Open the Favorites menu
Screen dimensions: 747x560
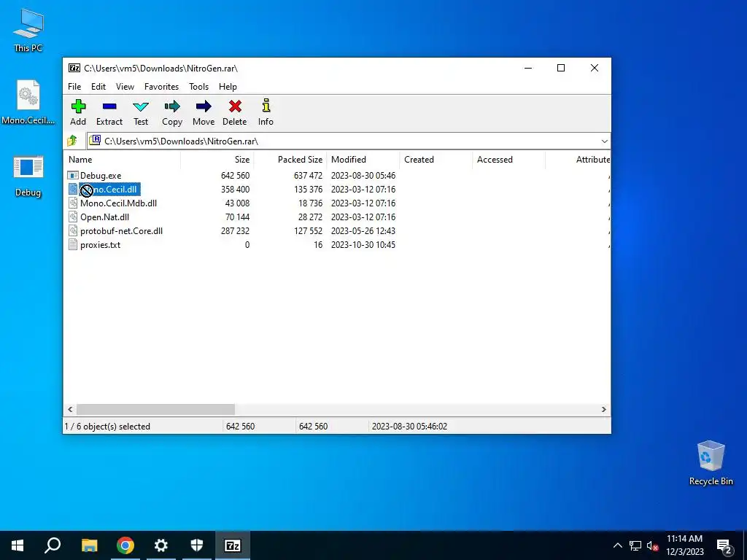pos(161,87)
